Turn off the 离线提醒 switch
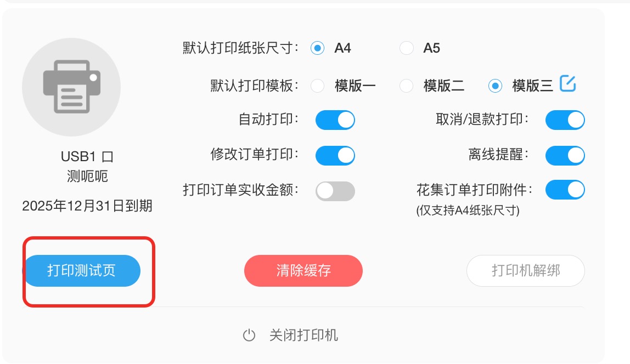 [565, 155]
